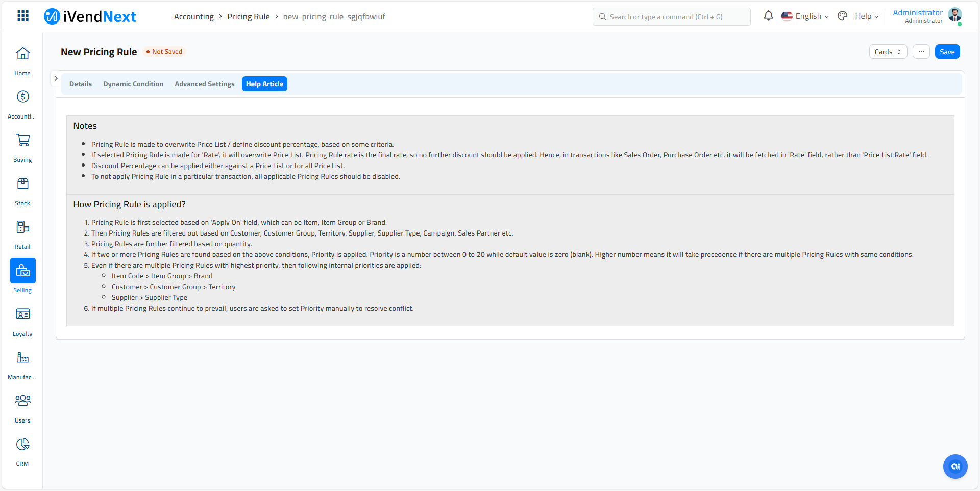
Task: Click the highlighted Selling module icon
Action: pos(22,271)
